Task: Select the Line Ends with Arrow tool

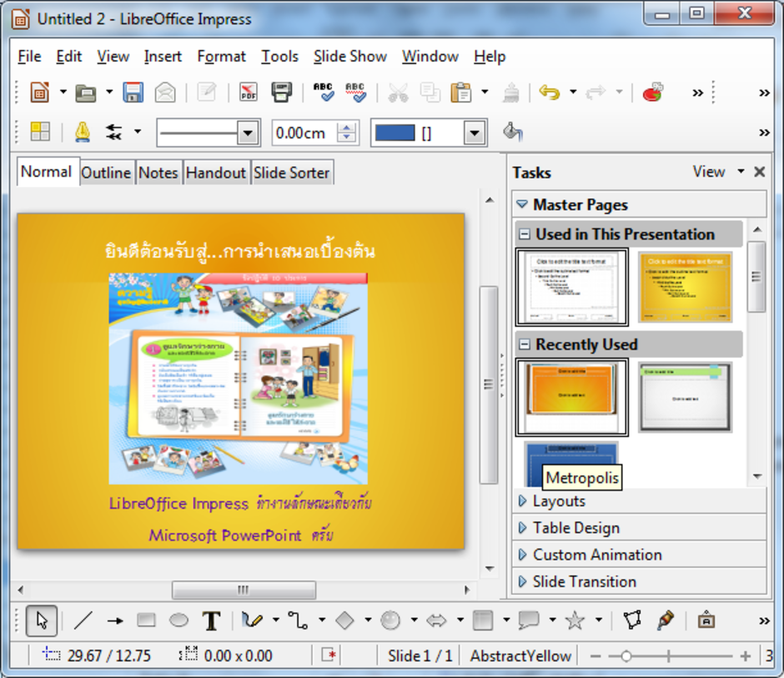Action: 115,620
